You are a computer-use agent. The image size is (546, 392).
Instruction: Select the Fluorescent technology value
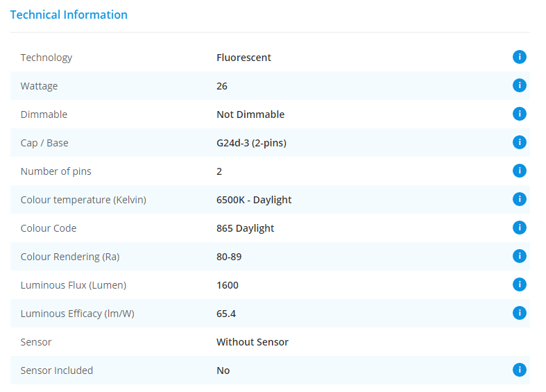click(244, 58)
